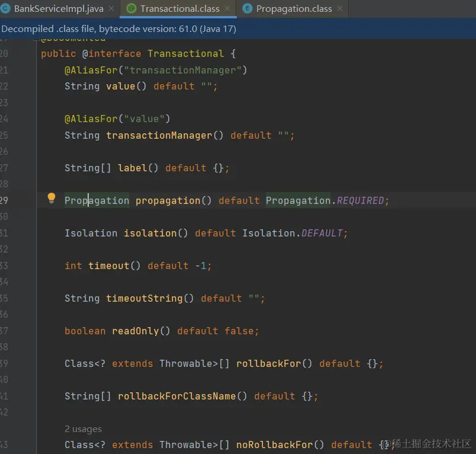This screenshot has width=476, height=454.
Task: Click the Isolation.DEFAULT value on line 31
Action: (x=292, y=233)
